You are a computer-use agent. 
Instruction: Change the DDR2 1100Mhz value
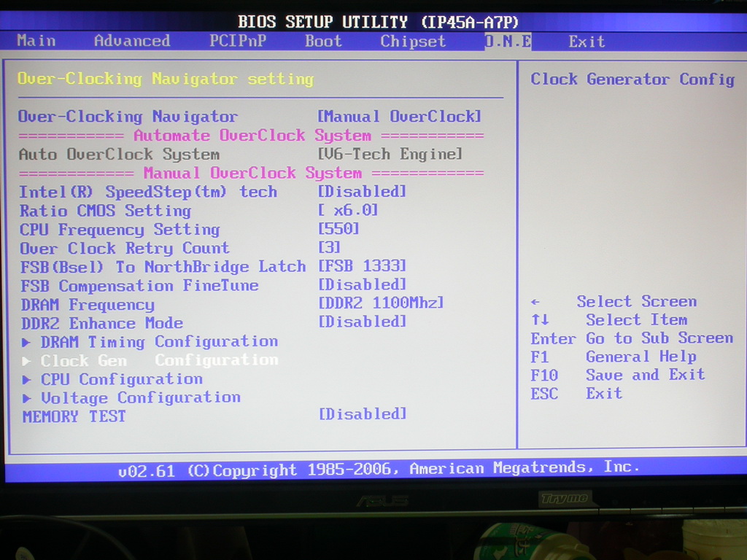coord(381,303)
